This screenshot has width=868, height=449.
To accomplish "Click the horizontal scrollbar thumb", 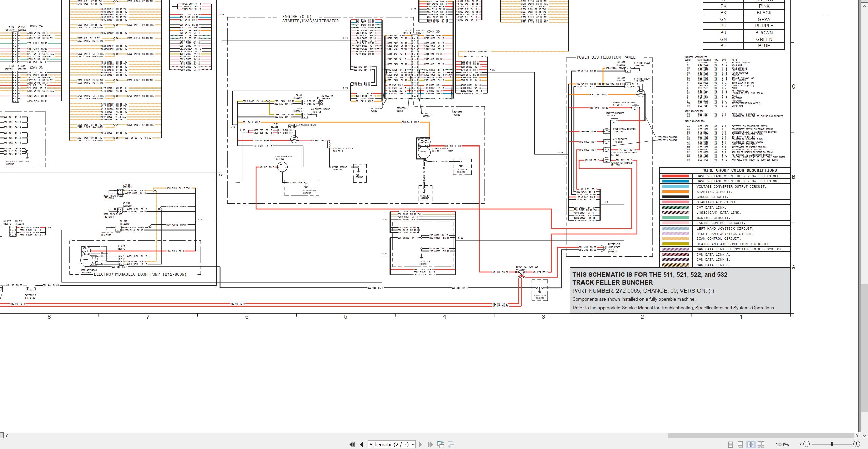I will pos(761,436).
